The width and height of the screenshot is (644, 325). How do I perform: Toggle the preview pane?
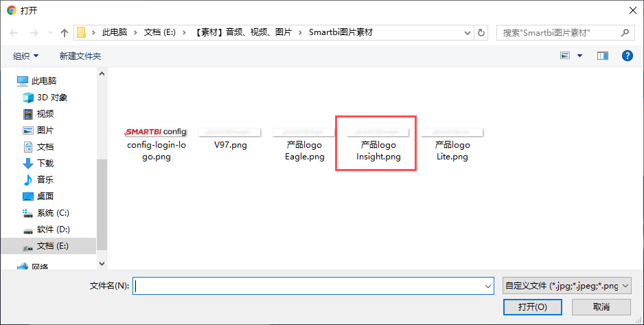[603, 56]
